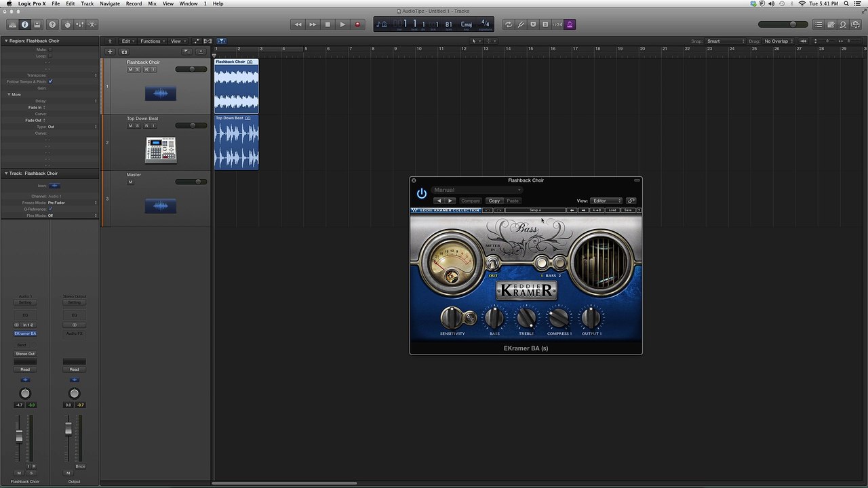Show the Toolbar via control bar icon
The image size is (868, 488).
(x=37, y=24)
